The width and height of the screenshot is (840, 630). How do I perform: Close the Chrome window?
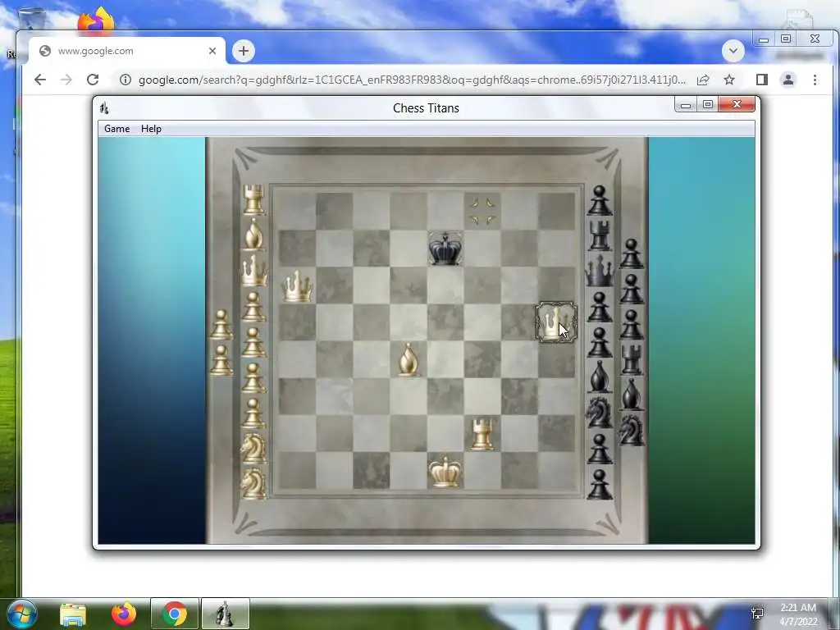point(815,39)
